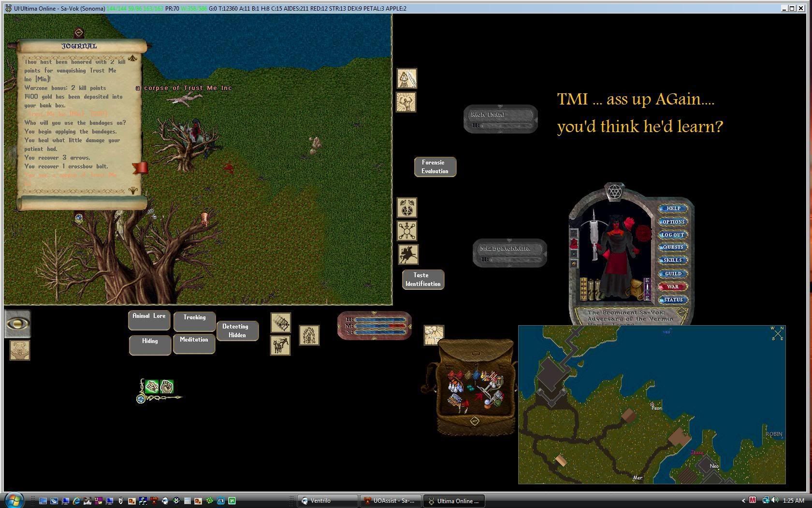
Task: Open the Guild menu
Action: (x=673, y=274)
